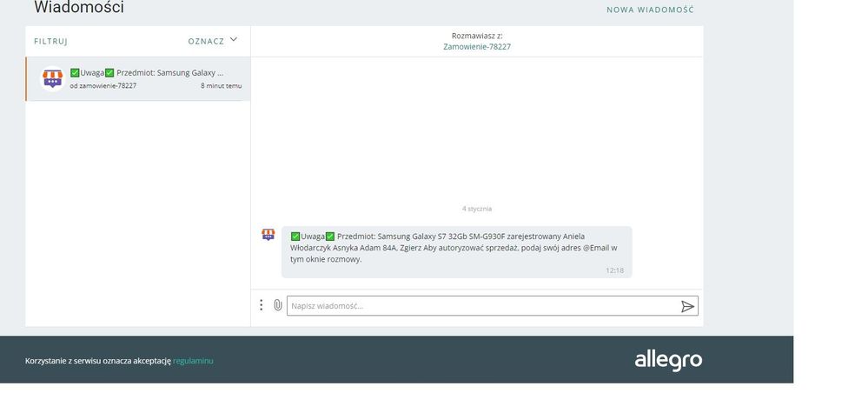Click the shop avatar in the conversation list
Viewport: 868px width, 400px height.
53,78
